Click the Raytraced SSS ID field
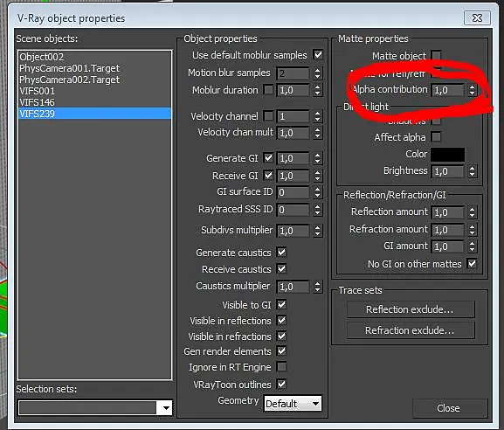The width and height of the screenshot is (504, 430). [293, 210]
